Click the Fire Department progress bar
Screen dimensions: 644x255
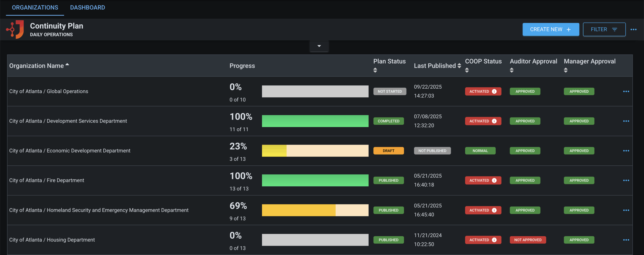coord(315,180)
